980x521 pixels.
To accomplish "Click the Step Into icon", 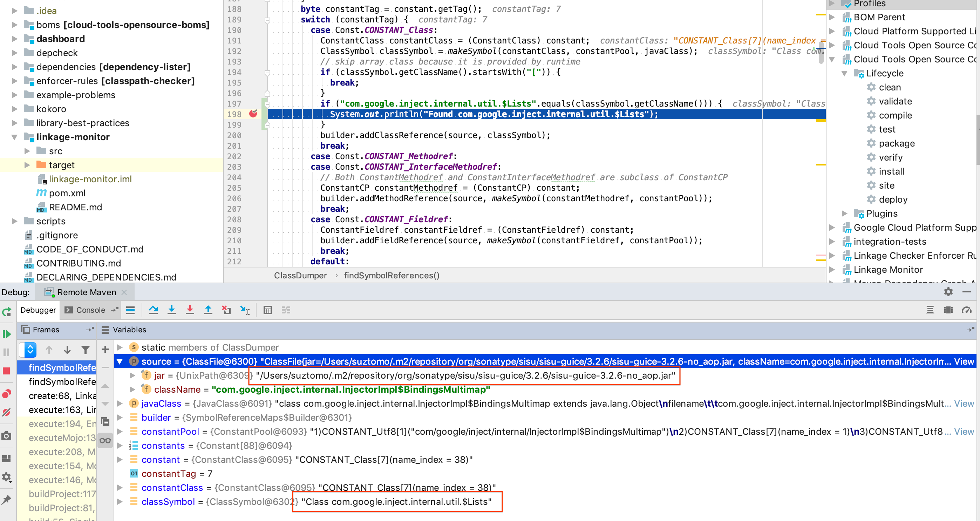I will click(172, 310).
